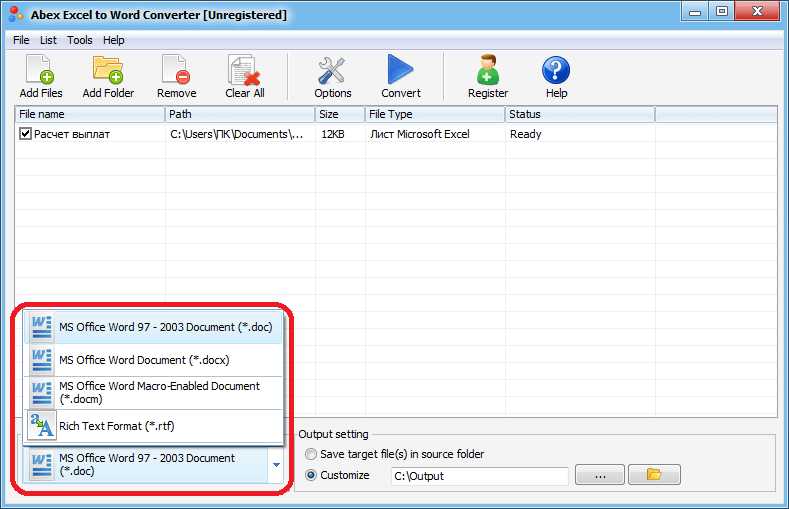Open the Register icon
Viewport: 789px width, 509px height.
pyautogui.click(x=488, y=76)
